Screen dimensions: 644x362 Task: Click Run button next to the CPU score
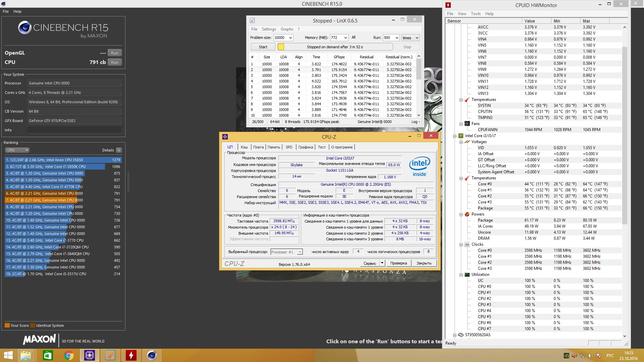tap(114, 62)
